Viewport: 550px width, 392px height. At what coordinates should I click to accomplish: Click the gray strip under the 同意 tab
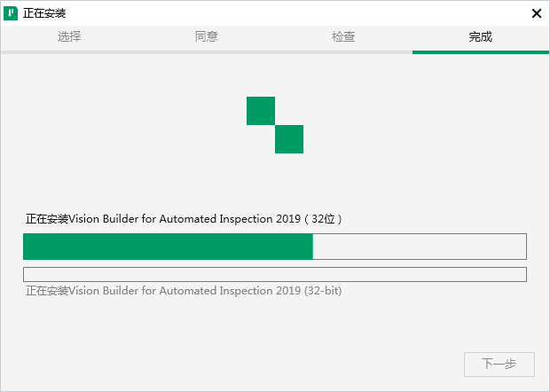click(207, 51)
